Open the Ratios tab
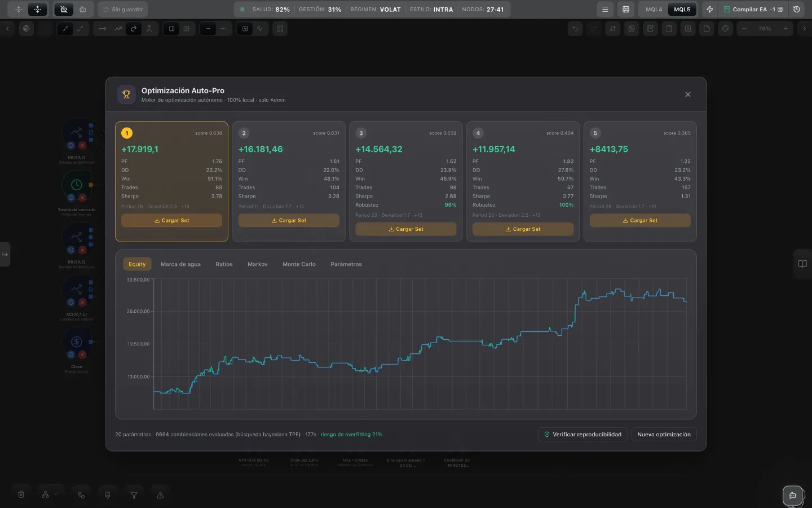The image size is (812, 508). [x=224, y=264]
